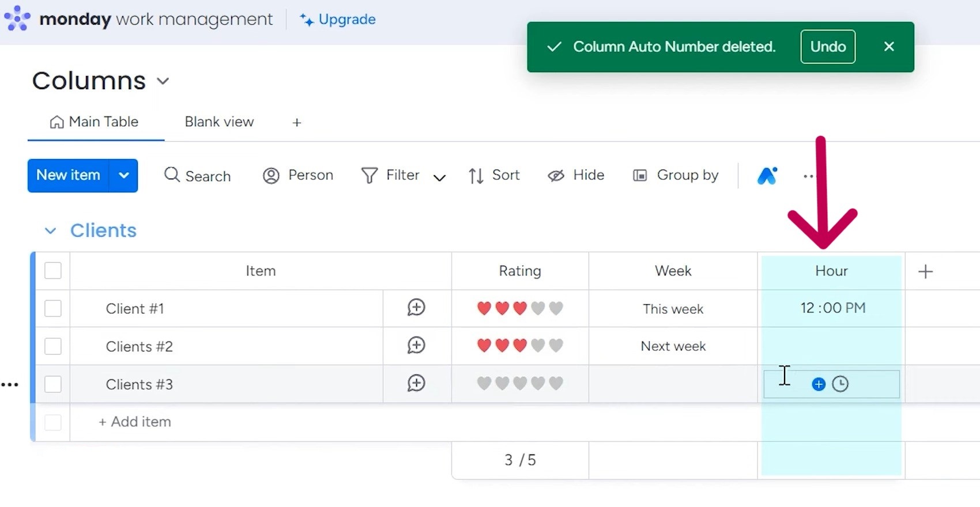Click + Add item row
Screen dimensions: 980x507
point(135,422)
